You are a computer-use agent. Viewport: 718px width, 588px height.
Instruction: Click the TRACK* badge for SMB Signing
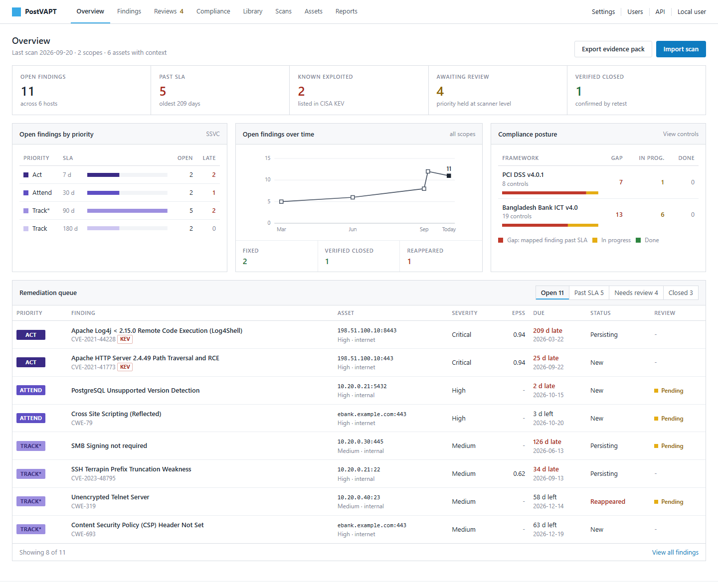point(31,446)
